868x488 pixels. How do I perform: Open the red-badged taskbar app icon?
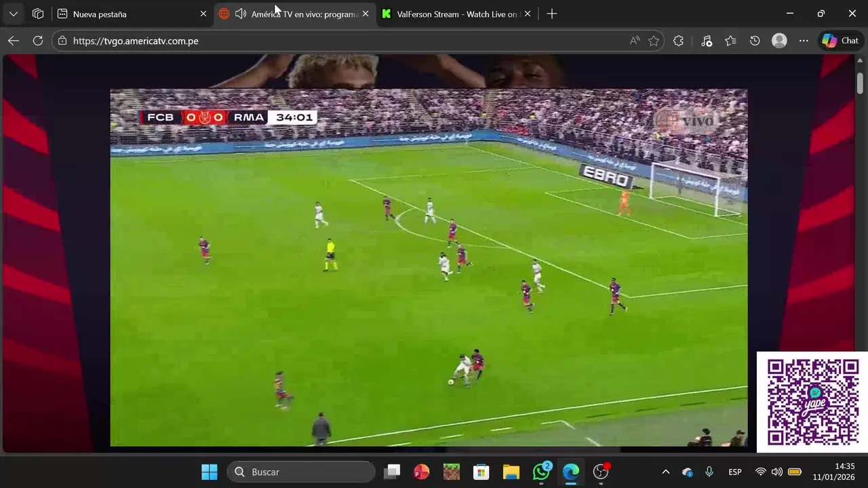point(601,472)
